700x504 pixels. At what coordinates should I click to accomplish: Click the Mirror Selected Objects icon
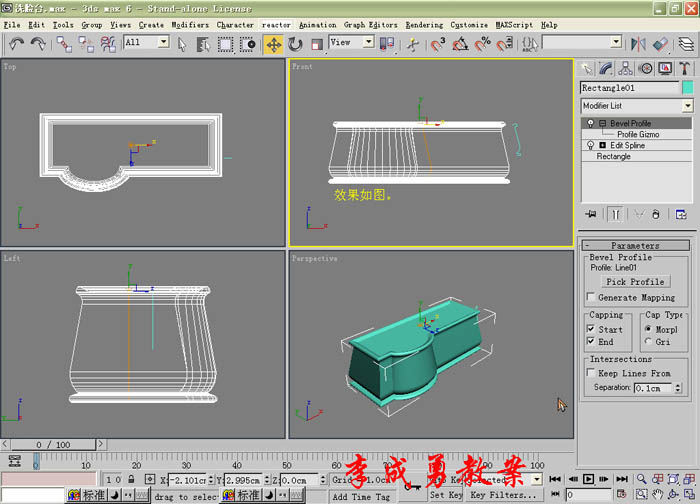[638, 44]
